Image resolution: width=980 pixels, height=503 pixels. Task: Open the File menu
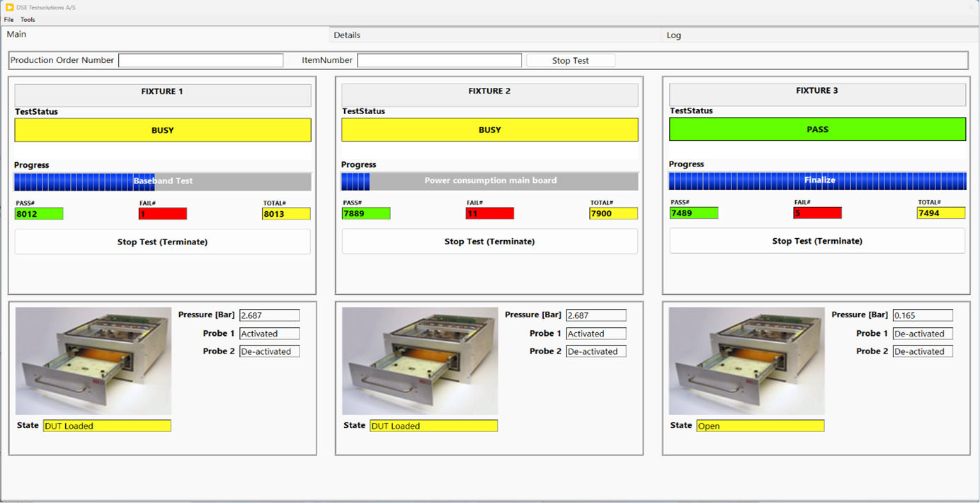point(8,19)
